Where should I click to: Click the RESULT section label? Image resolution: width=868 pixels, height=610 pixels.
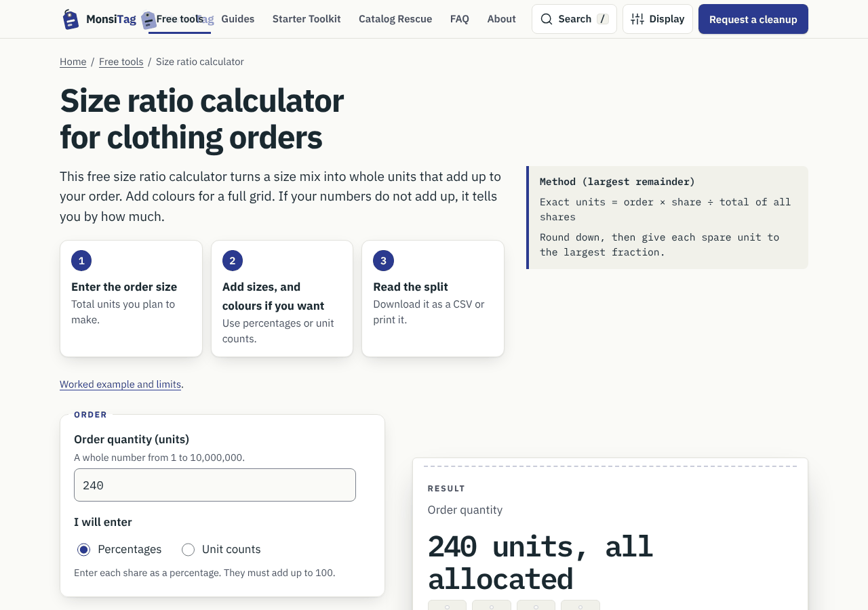point(446,489)
